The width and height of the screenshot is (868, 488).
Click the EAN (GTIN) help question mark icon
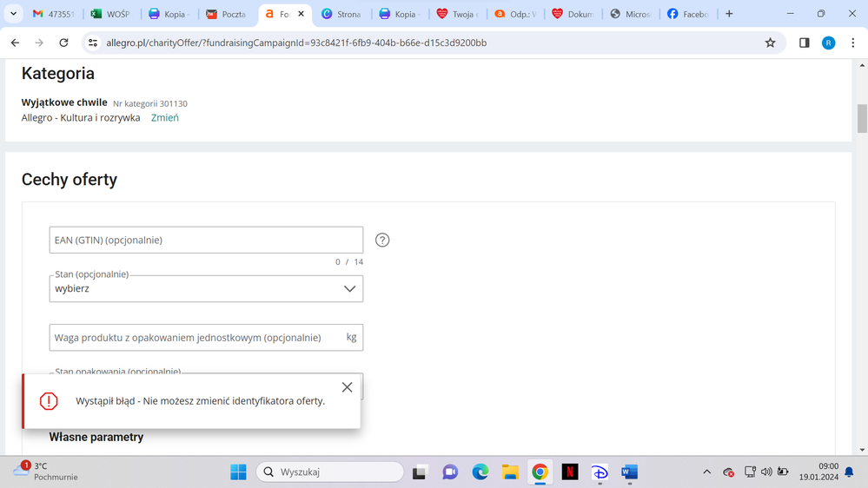point(381,241)
